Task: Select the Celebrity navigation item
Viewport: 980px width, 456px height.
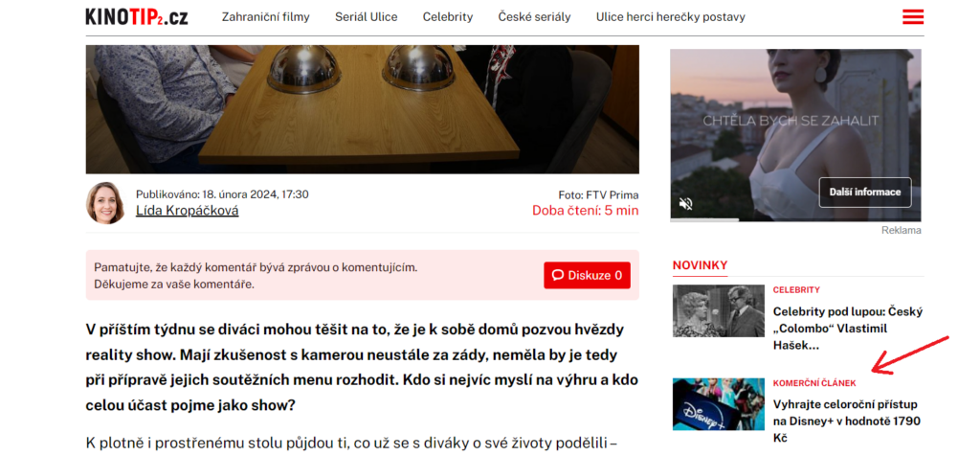Action: [x=448, y=17]
